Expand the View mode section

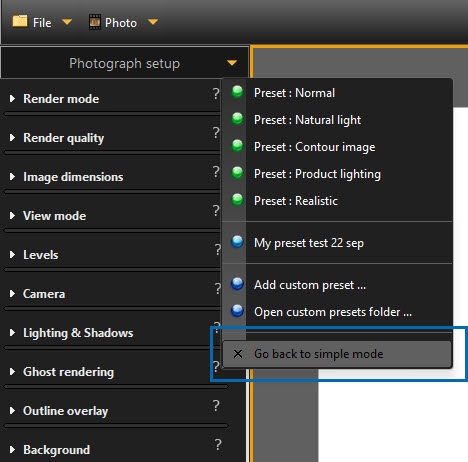point(12,216)
